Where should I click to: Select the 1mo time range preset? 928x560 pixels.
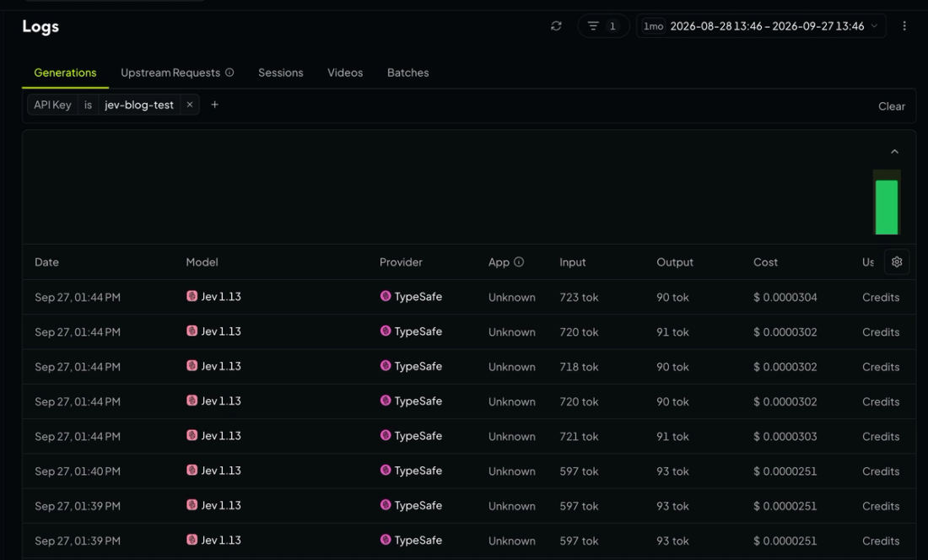coord(653,26)
